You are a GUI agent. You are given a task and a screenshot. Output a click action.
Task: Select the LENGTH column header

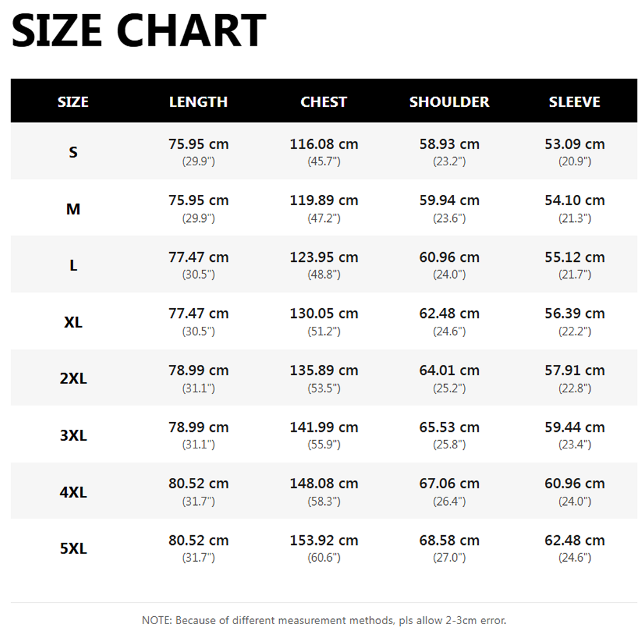[198, 102]
